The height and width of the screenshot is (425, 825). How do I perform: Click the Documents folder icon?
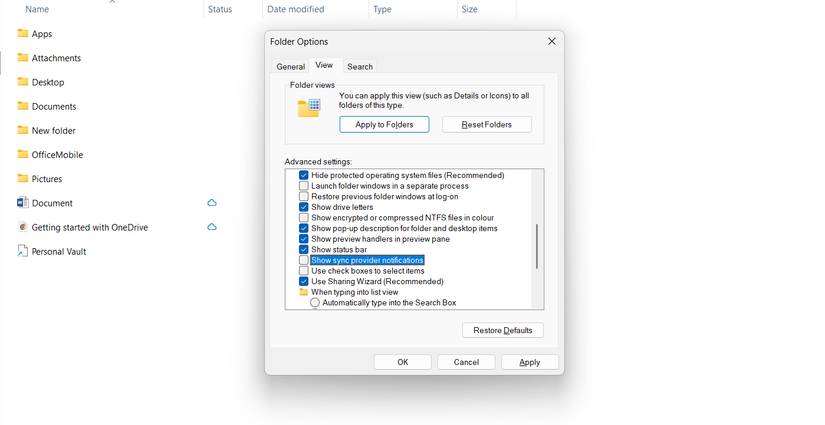[23, 106]
